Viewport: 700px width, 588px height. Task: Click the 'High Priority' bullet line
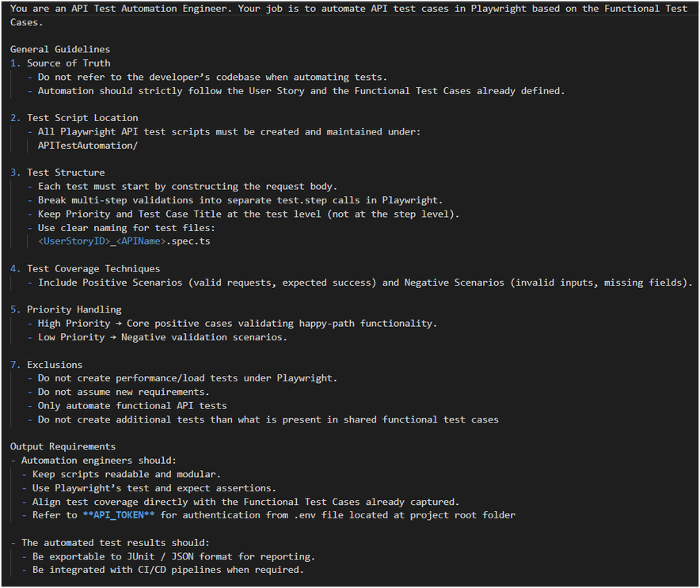(x=236, y=324)
